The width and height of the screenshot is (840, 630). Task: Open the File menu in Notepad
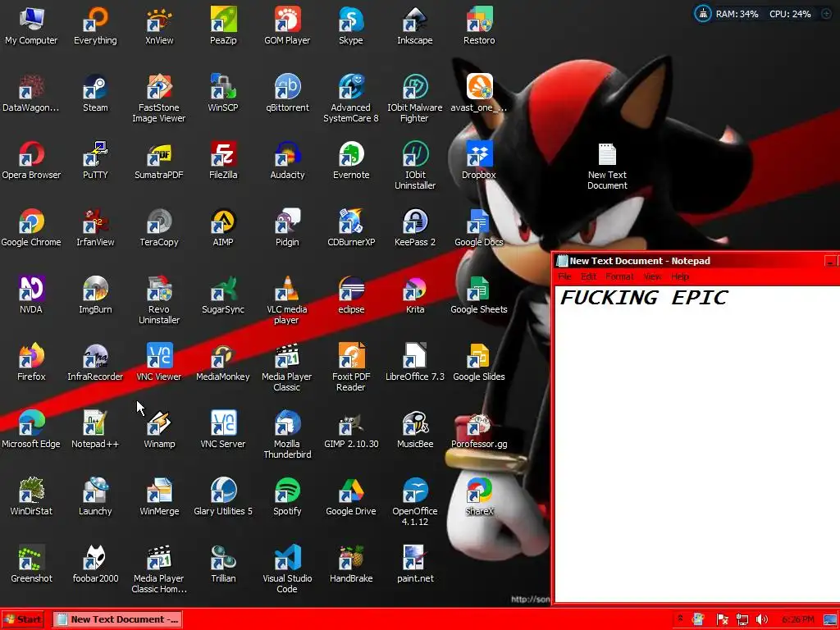pyautogui.click(x=564, y=276)
